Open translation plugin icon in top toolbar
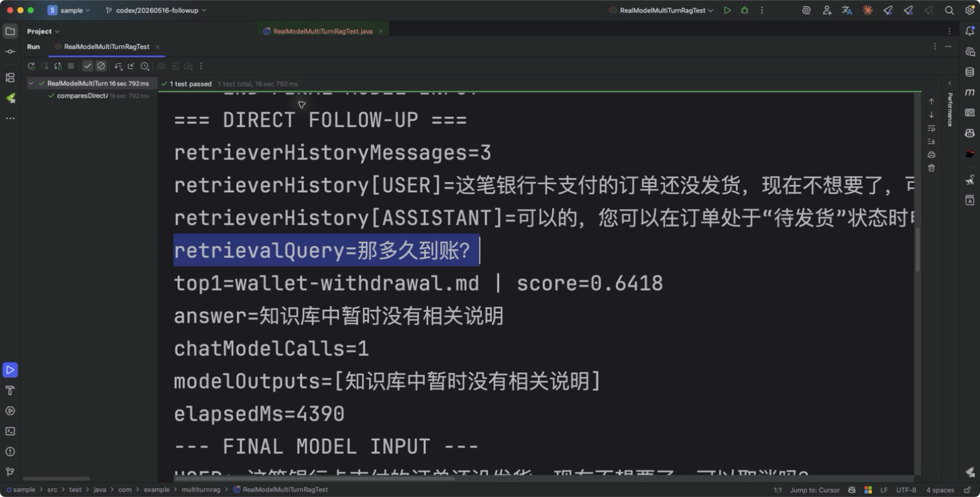The height and width of the screenshot is (497, 980). 847,10
